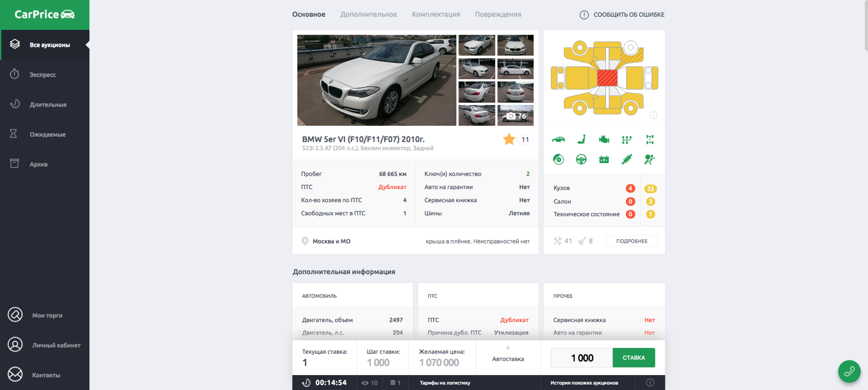The height and width of the screenshot is (390, 868).
Task: Switch to the Комплектация tab
Action: (436, 14)
